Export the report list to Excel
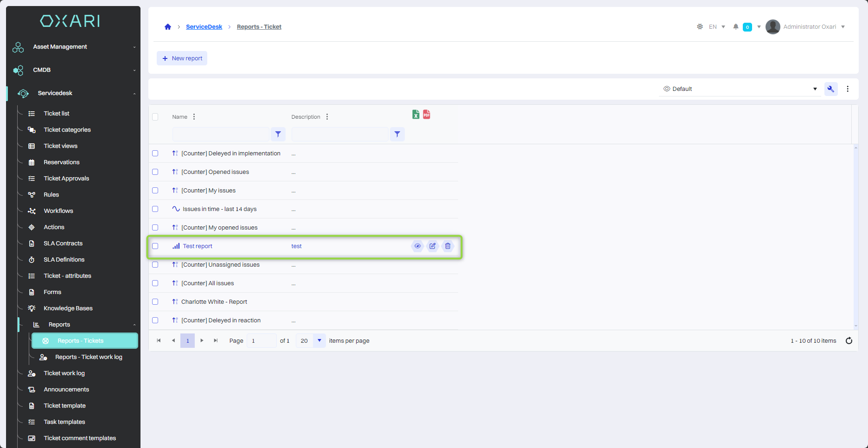The width and height of the screenshot is (868, 448). click(x=415, y=115)
